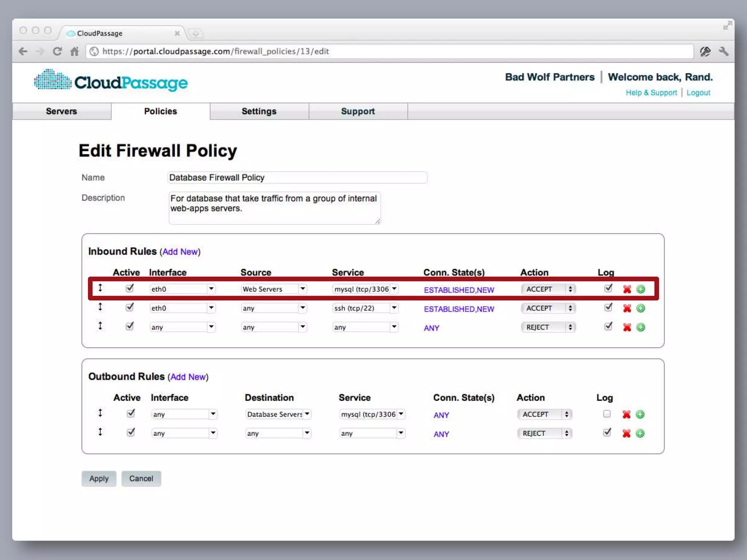Enable Log for outbound Database Servers rule
Screen dimensions: 747x560
[x=607, y=414]
